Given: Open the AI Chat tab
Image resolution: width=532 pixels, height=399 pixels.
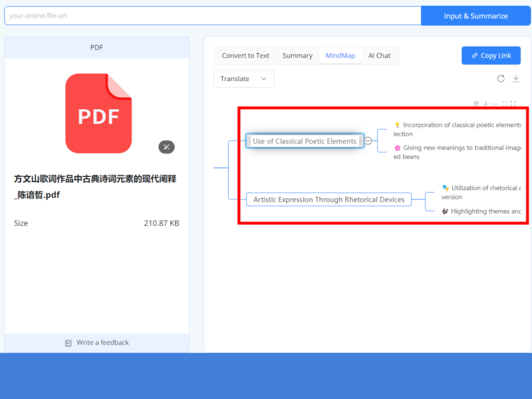Looking at the screenshot, I should [380, 56].
